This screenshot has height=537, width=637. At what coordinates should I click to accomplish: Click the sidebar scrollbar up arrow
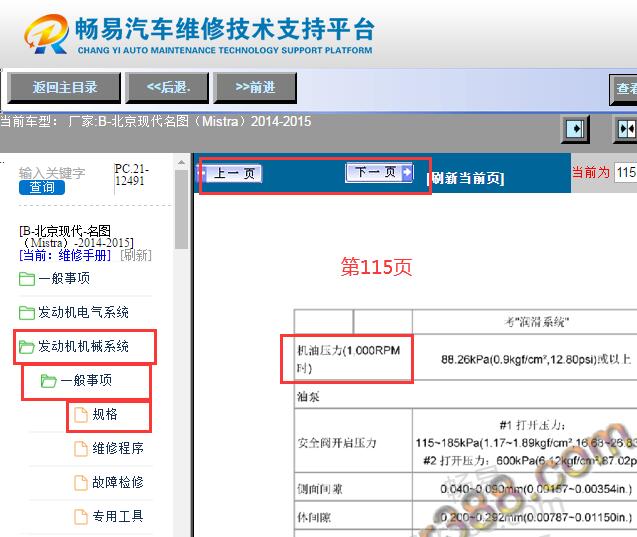pos(181,162)
